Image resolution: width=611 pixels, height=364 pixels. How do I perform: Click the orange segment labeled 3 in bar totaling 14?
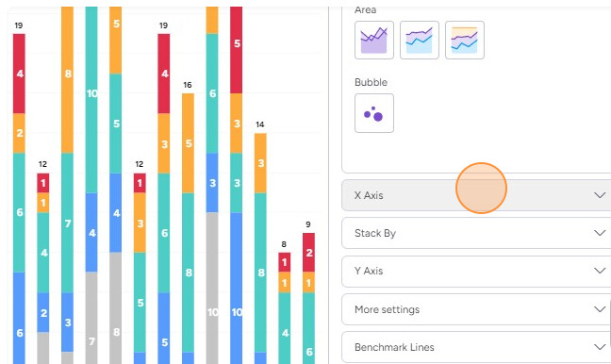pos(260,163)
